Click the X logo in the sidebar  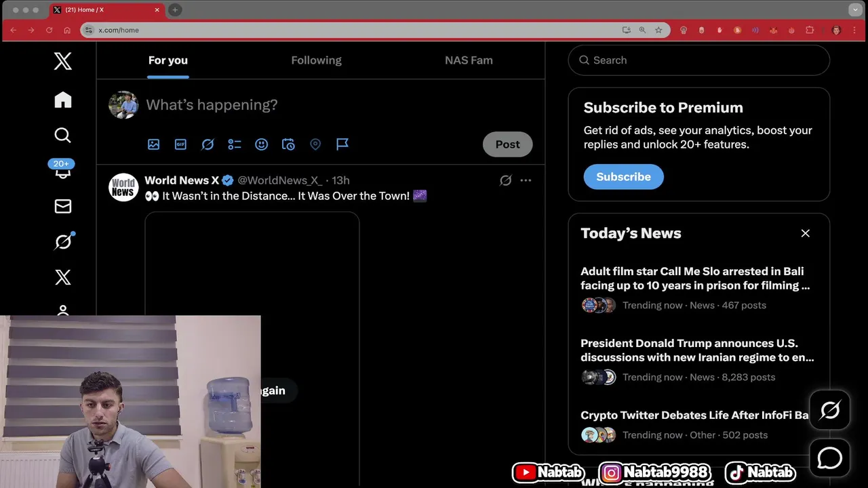click(63, 62)
